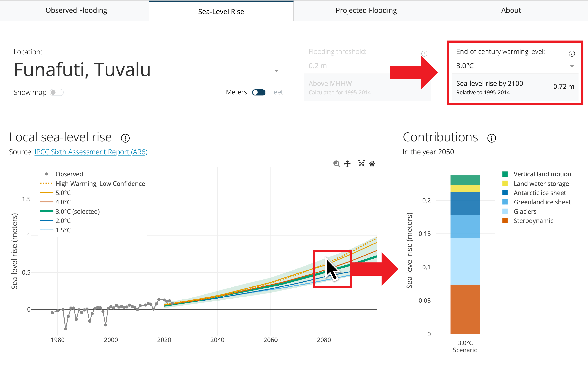Activate the pan tool above the chart
Viewport: 588px width, 372px height.
tap(347, 164)
